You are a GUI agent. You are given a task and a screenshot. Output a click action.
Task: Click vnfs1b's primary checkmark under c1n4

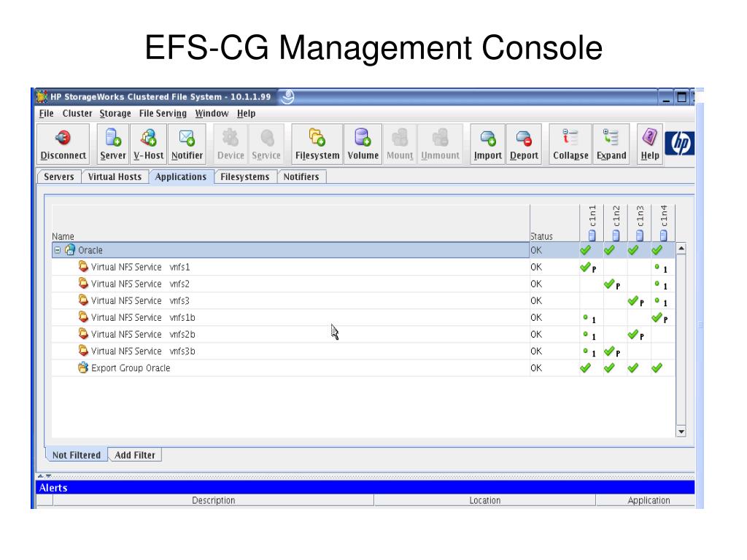(657, 317)
